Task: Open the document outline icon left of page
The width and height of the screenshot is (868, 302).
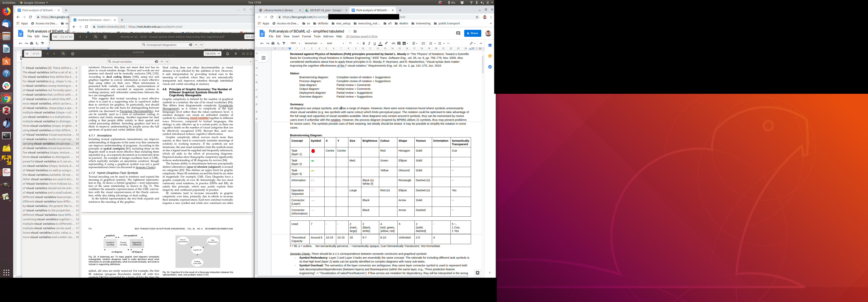Action: pos(263,58)
